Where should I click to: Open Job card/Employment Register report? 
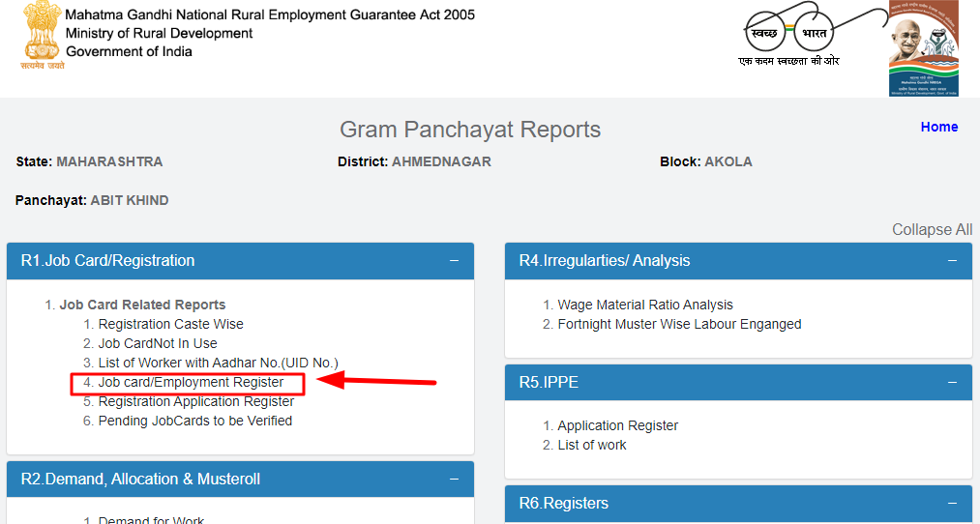click(191, 382)
